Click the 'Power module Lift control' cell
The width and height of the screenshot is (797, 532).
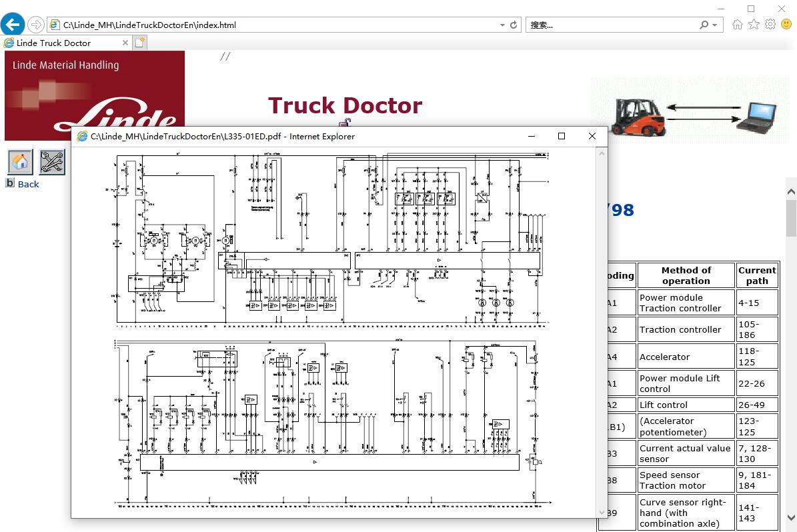click(686, 383)
